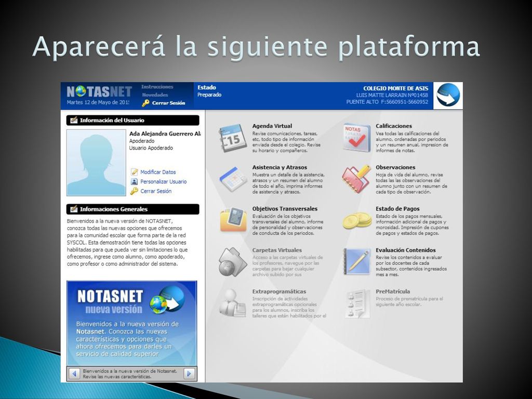
Task: Click the LUIS MATTE LARRAIN address line
Action: (392, 95)
